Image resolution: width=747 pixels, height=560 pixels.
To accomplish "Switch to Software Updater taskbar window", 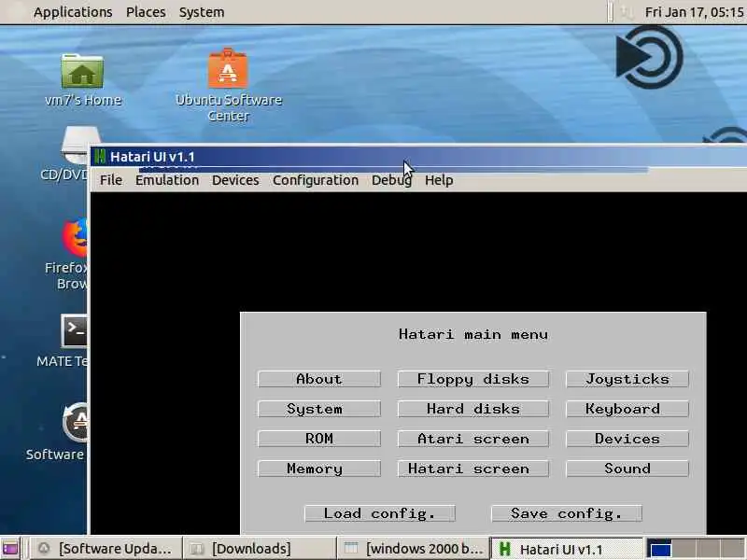I will [106, 549].
